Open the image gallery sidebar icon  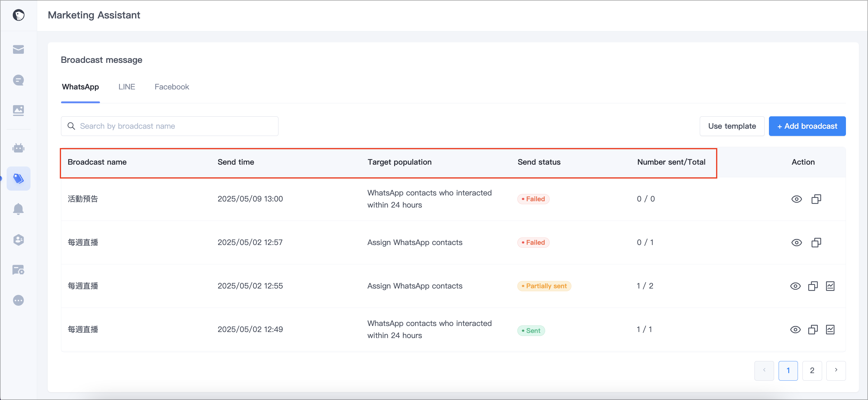coord(18,110)
